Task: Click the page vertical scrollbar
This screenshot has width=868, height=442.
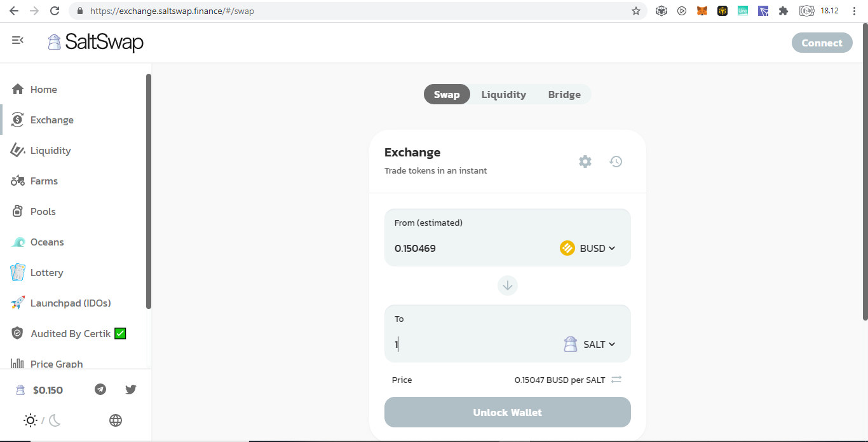Action: click(865, 172)
